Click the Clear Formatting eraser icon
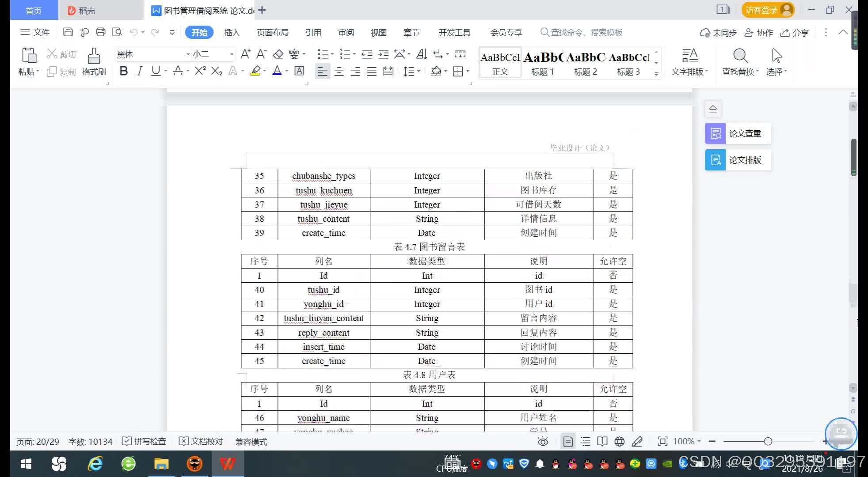The width and height of the screenshot is (868, 477). tap(278, 54)
